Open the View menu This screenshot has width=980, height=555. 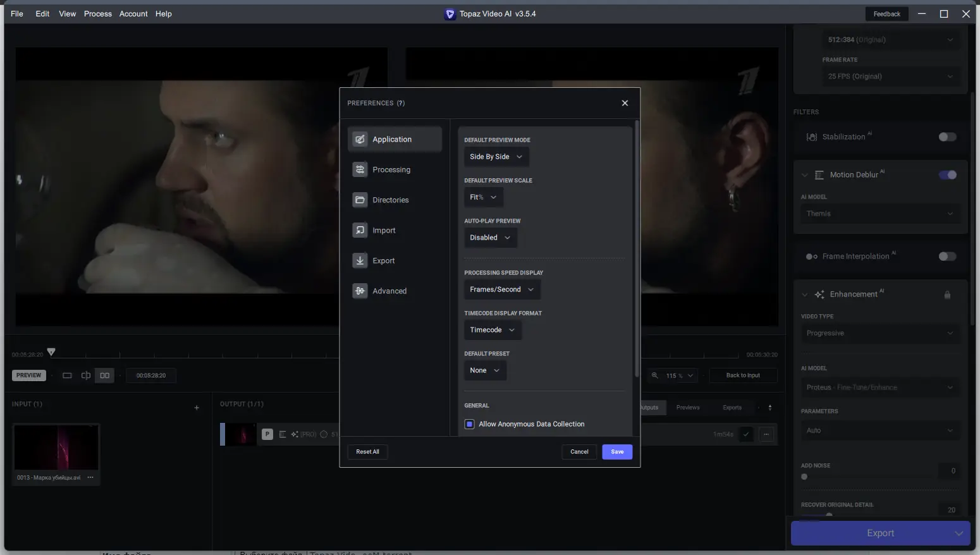(x=67, y=14)
